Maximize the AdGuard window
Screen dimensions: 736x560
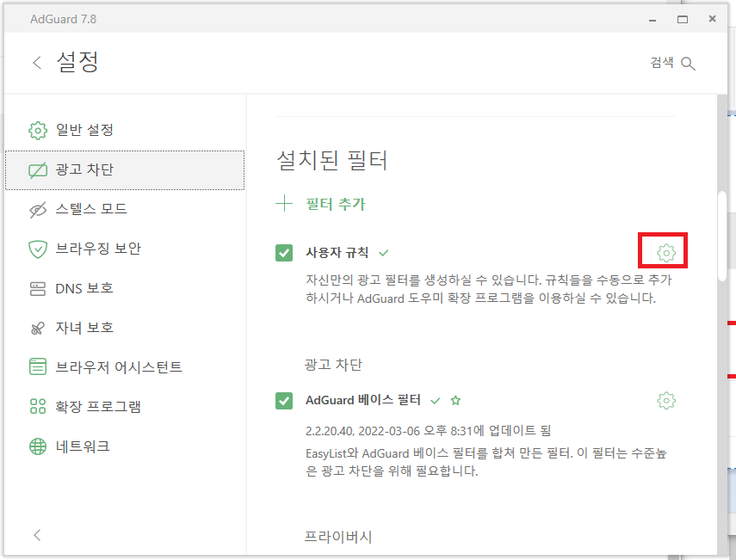(x=683, y=19)
